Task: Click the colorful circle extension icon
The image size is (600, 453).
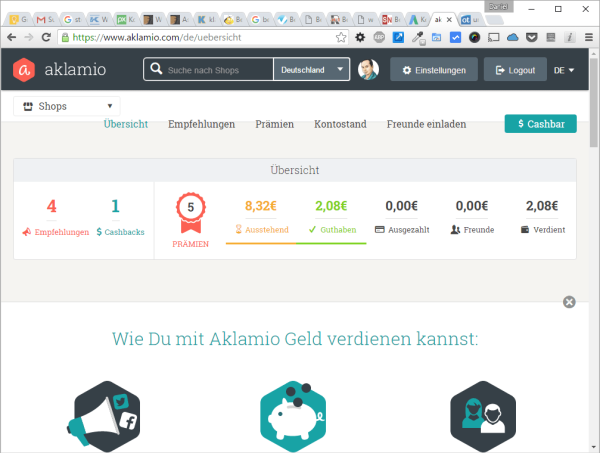Action: pyautogui.click(x=474, y=37)
